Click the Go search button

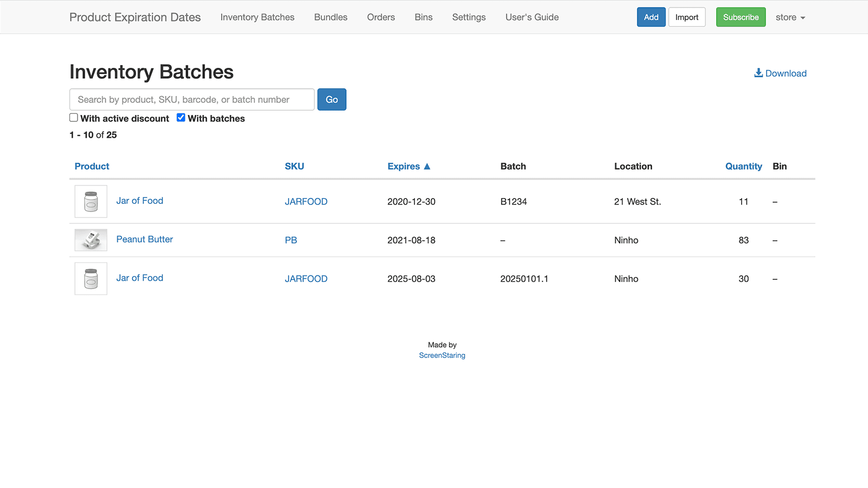click(x=331, y=99)
